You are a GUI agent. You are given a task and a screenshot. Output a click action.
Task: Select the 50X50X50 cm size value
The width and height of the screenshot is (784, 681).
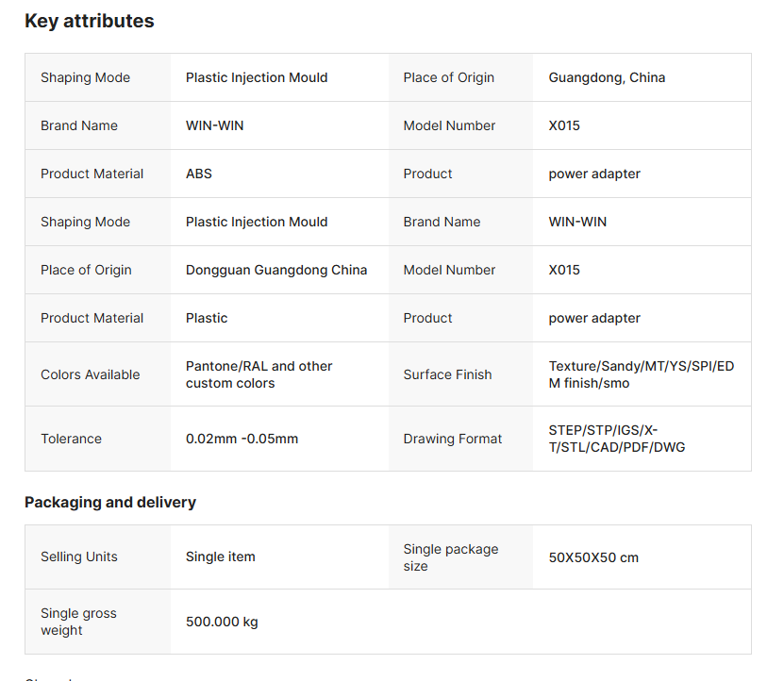(592, 557)
